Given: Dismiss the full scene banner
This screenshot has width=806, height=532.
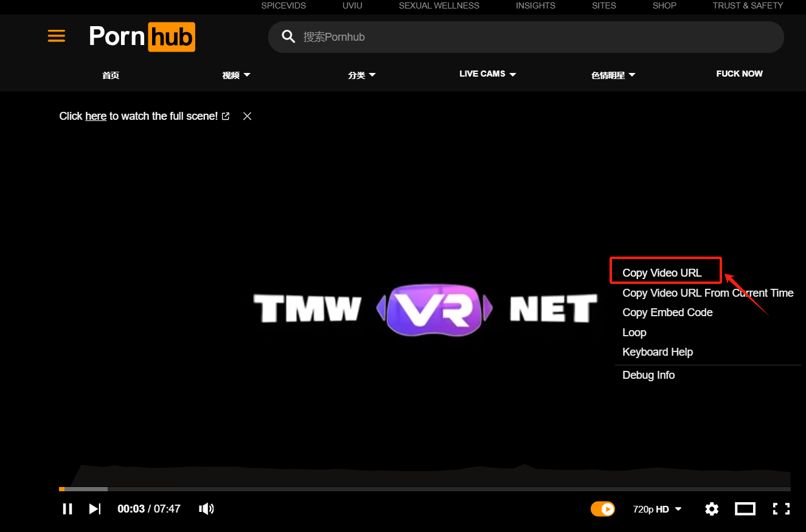Looking at the screenshot, I should coord(247,116).
